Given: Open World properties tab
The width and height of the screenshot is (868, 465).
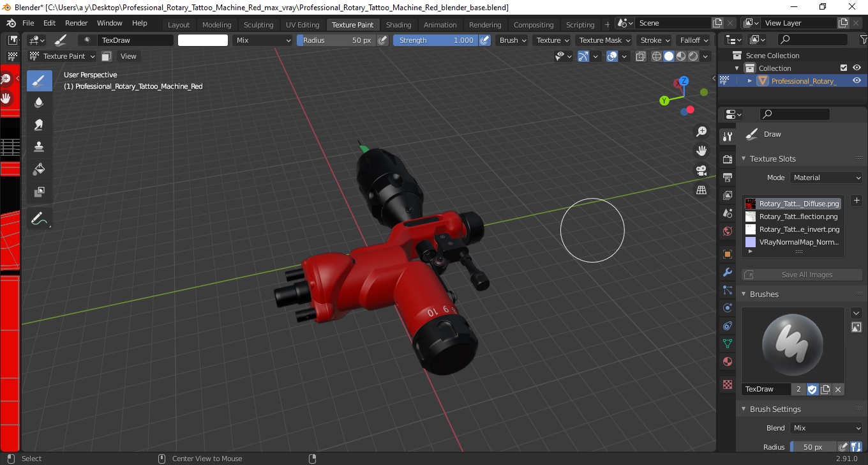Looking at the screenshot, I should (727, 231).
